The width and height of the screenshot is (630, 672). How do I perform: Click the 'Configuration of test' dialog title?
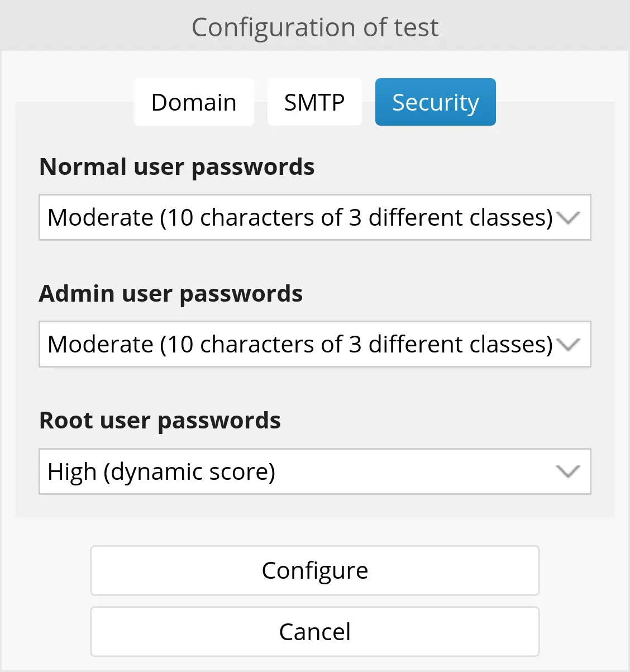point(315,27)
